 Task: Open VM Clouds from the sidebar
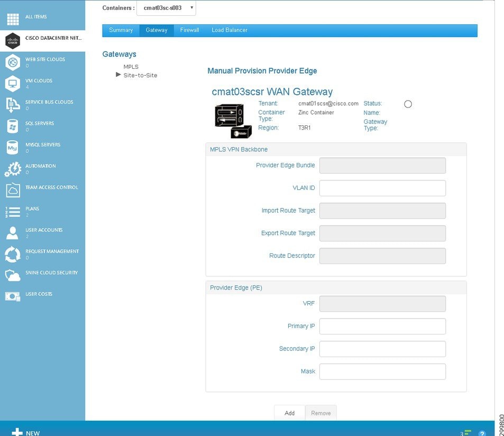pos(13,83)
